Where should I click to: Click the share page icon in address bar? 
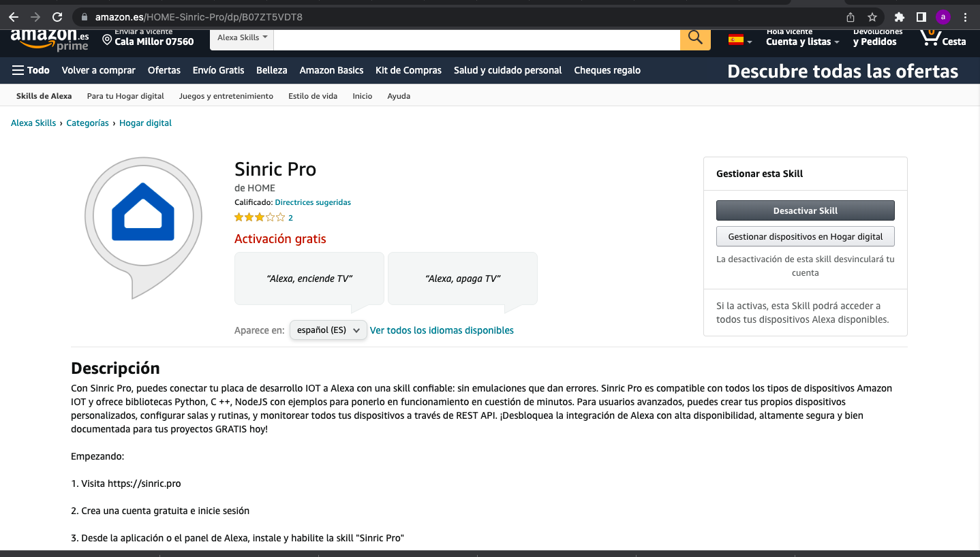coord(851,17)
